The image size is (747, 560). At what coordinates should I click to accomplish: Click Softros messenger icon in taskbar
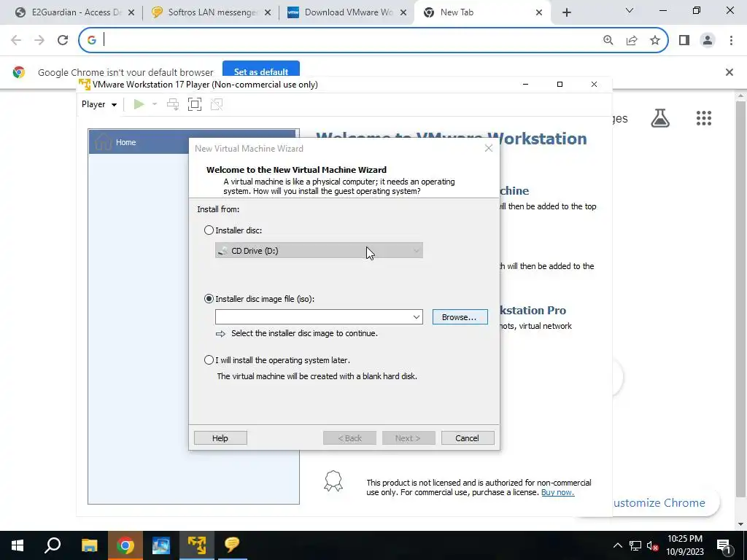coord(232,545)
